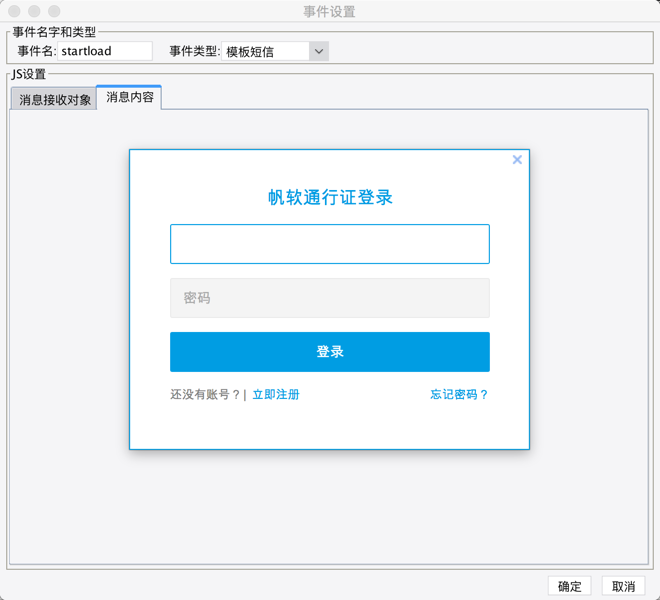Image resolution: width=660 pixels, height=600 pixels.
Task: Focus the 密码 password field
Action: click(x=330, y=298)
